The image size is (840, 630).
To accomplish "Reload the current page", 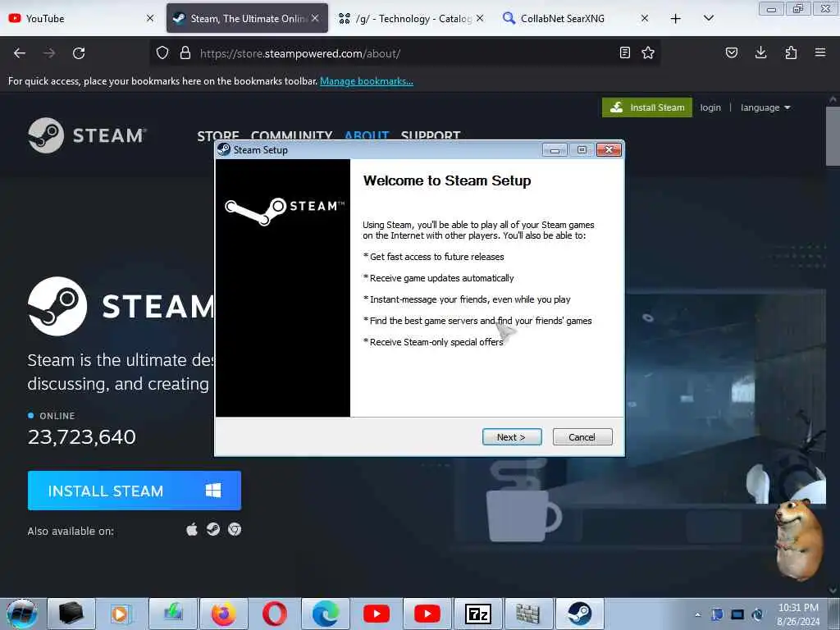I will click(79, 53).
